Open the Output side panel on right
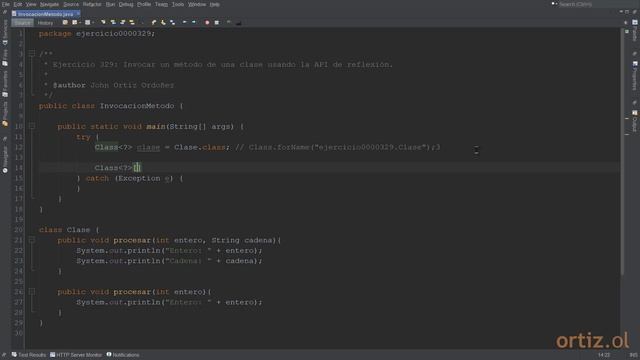 (635, 121)
